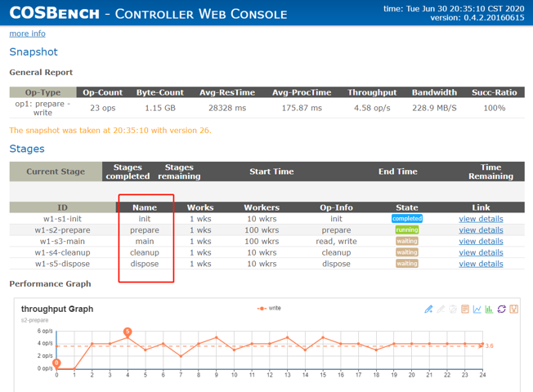Click the Snapshot heading
Image resolution: width=533 pixels, height=392 pixels.
point(34,52)
